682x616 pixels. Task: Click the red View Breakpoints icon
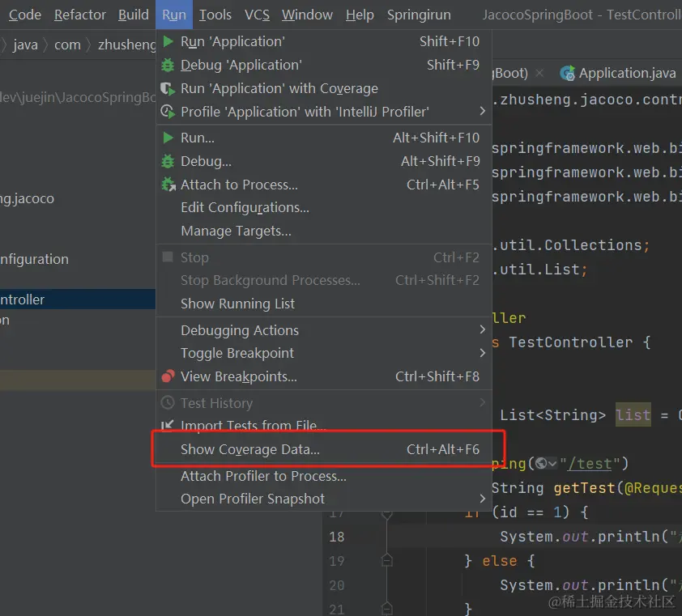click(x=168, y=376)
